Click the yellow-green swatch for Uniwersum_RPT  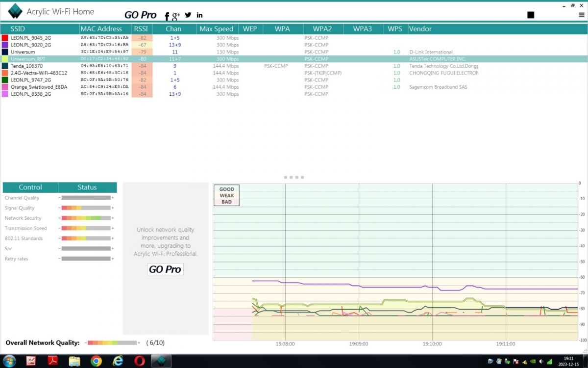point(5,59)
